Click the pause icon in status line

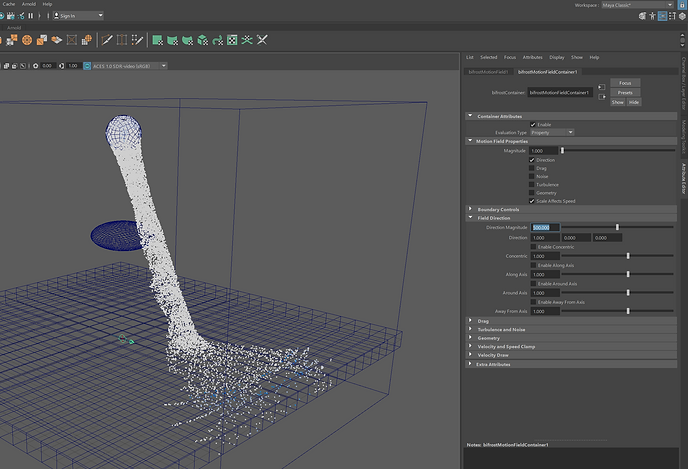[x=31, y=16]
